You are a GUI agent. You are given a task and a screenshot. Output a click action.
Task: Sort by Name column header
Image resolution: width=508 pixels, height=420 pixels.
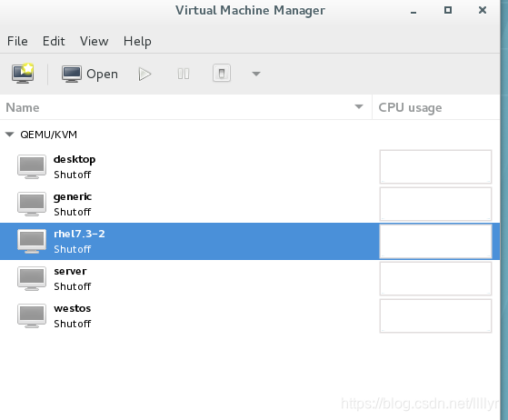point(186,107)
